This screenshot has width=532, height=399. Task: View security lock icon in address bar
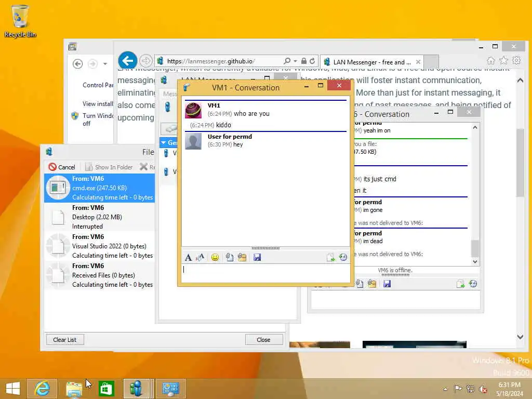click(304, 61)
